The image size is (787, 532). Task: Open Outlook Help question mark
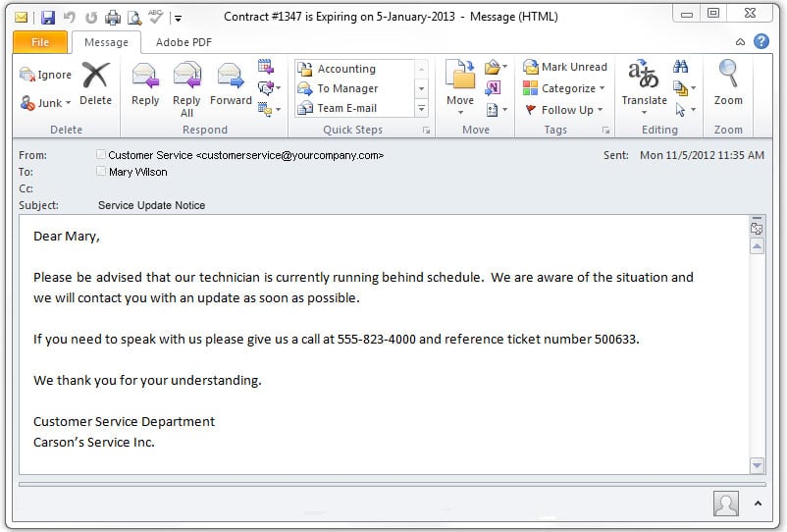pyautogui.click(x=761, y=41)
